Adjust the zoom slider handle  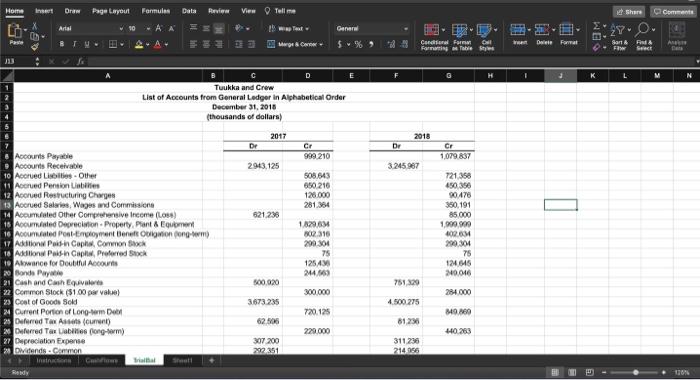click(x=635, y=372)
